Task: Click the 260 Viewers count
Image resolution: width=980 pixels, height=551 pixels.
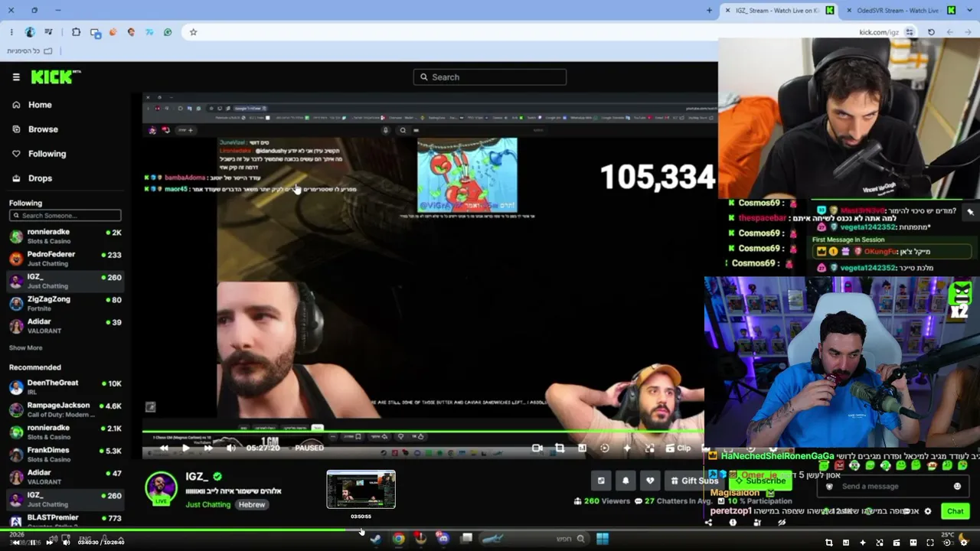Action: [602, 501]
